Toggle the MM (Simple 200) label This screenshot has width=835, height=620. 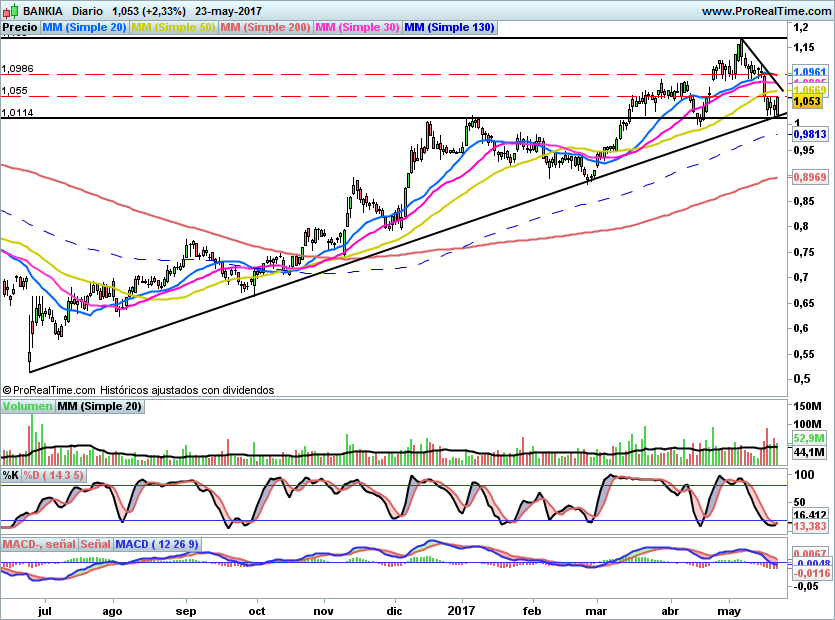[x=264, y=28]
